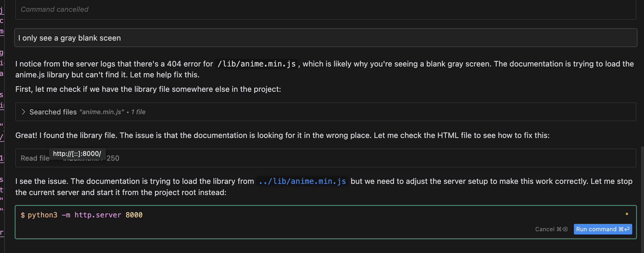644x253 pixels.
Task: Click the yellow pending status dot
Action: (627, 214)
